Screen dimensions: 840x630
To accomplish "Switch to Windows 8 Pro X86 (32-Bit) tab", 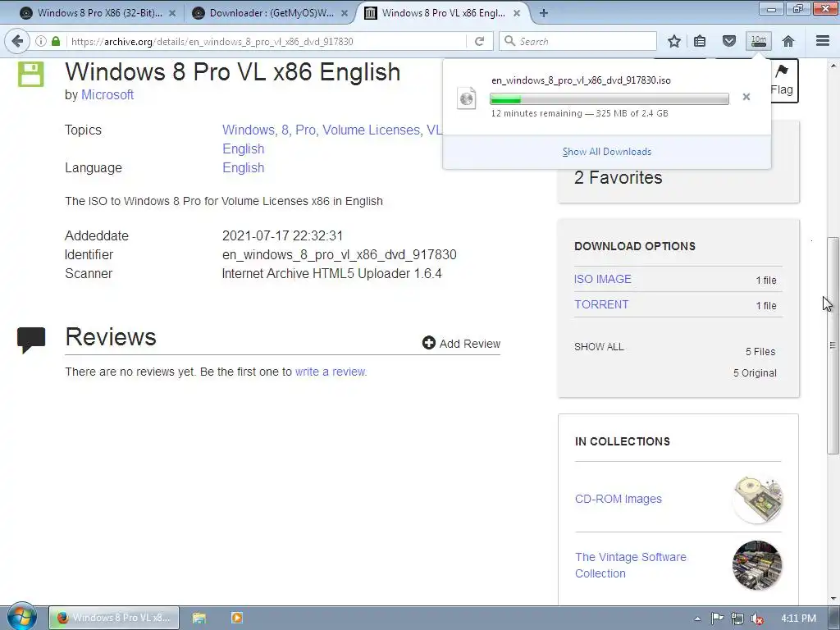I will [99, 13].
